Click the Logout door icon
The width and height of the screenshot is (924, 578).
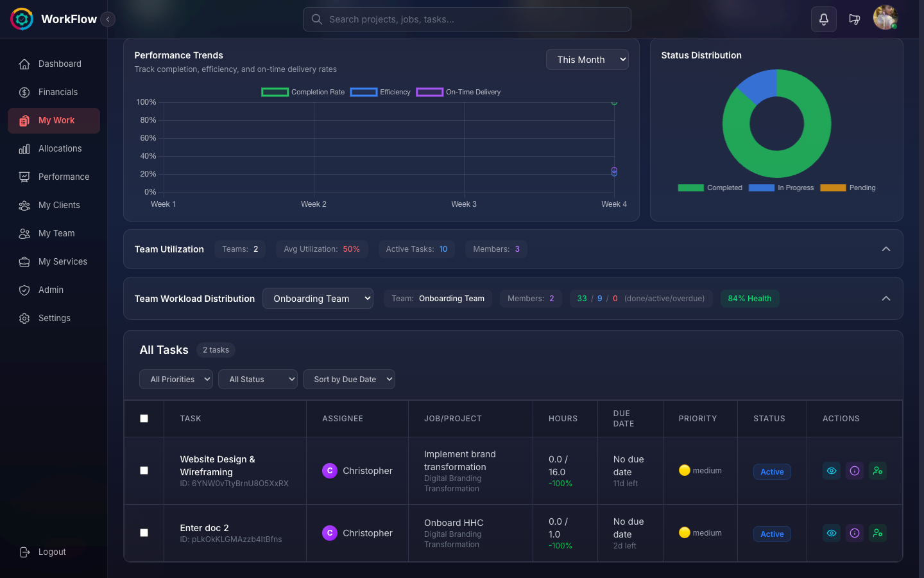[24, 552]
